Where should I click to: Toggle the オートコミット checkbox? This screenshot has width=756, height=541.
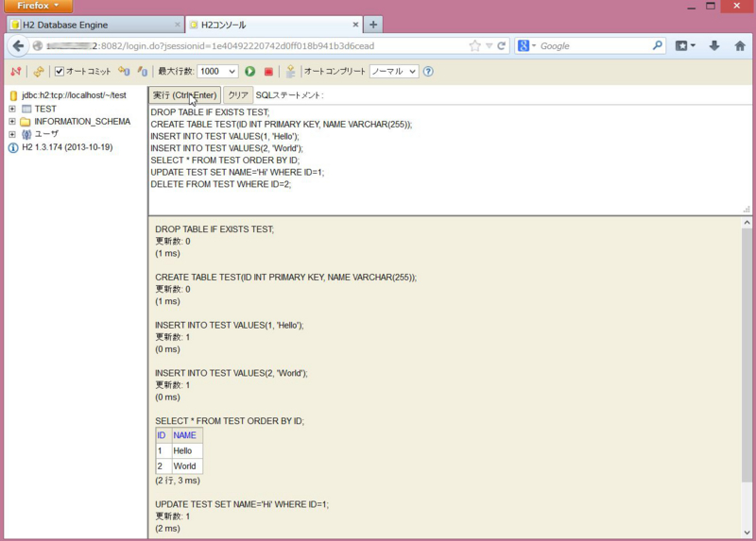pyautogui.click(x=60, y=72)
